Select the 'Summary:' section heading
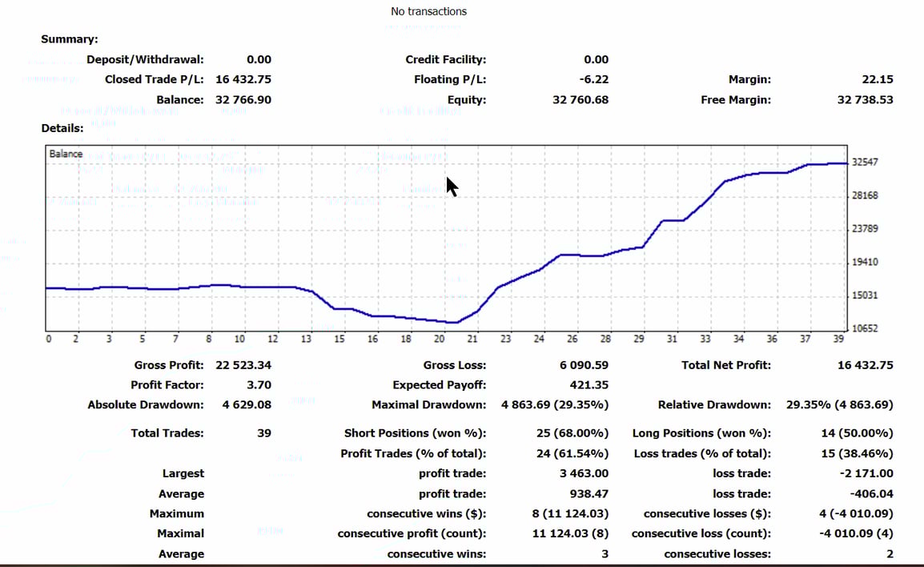The width and height of the screenshot is (924, 567). point(70,38)
